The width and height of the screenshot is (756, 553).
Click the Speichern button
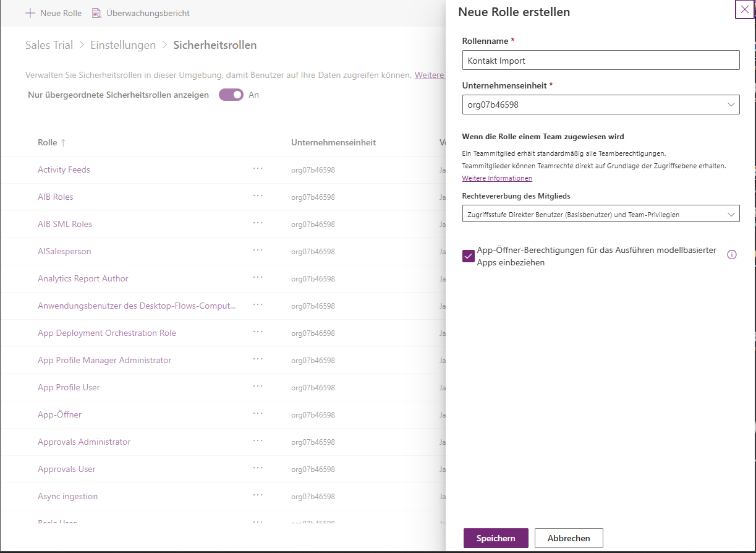click(496, 538)
